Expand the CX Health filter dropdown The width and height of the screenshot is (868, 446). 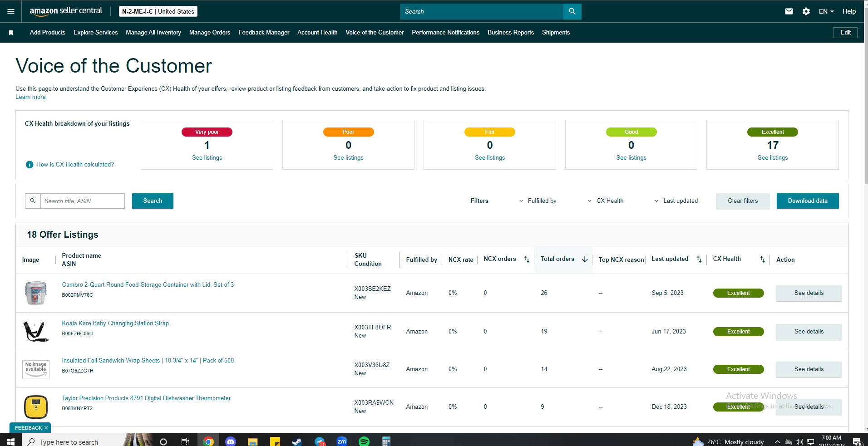click(x=606, y=201)
